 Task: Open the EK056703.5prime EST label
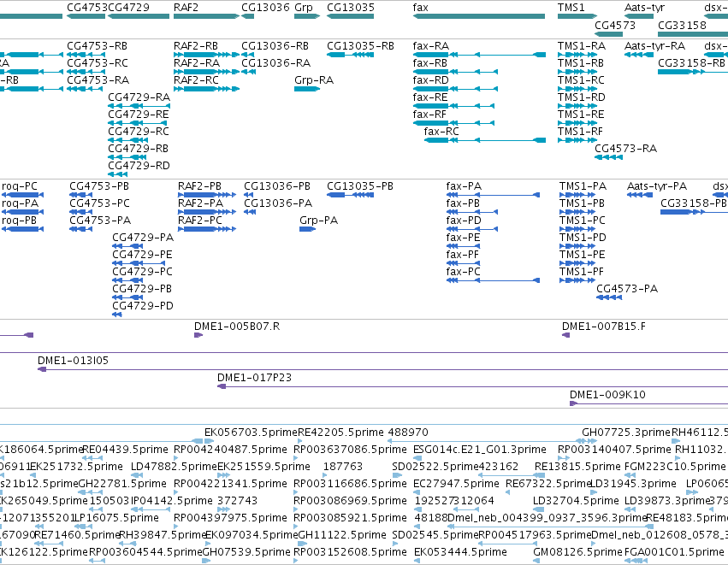coord(251,433)
